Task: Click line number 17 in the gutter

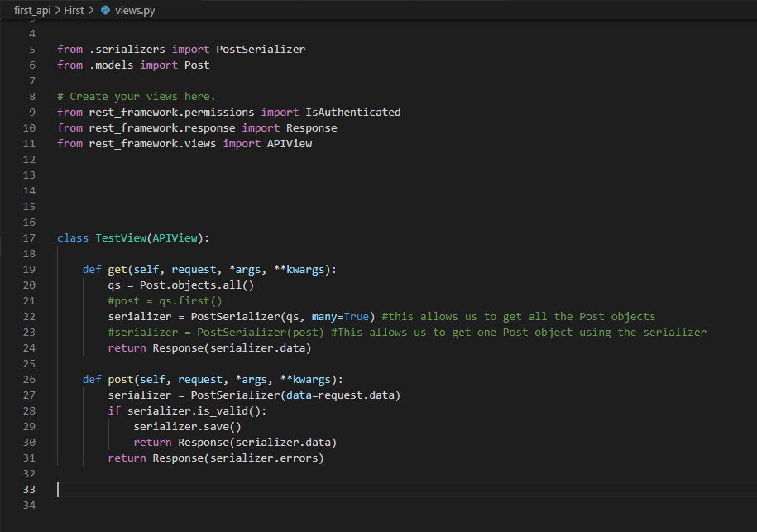Action: 31,238
